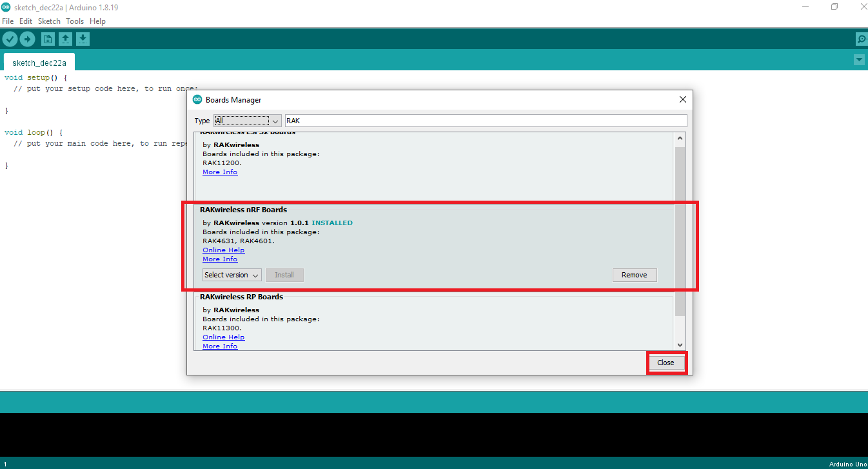Remove the RAKwireless nRF Boards package
868x469 pixels.
635,275
